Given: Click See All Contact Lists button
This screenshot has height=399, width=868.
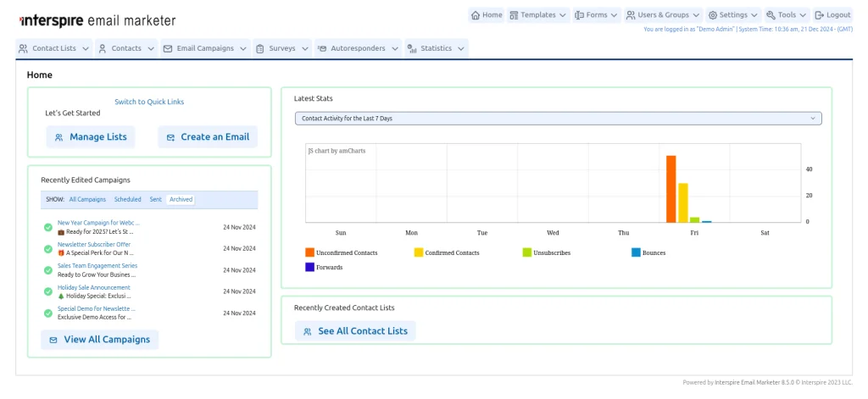Looking at the screenshot, I should pyautogui.click(x=355, y=331).
